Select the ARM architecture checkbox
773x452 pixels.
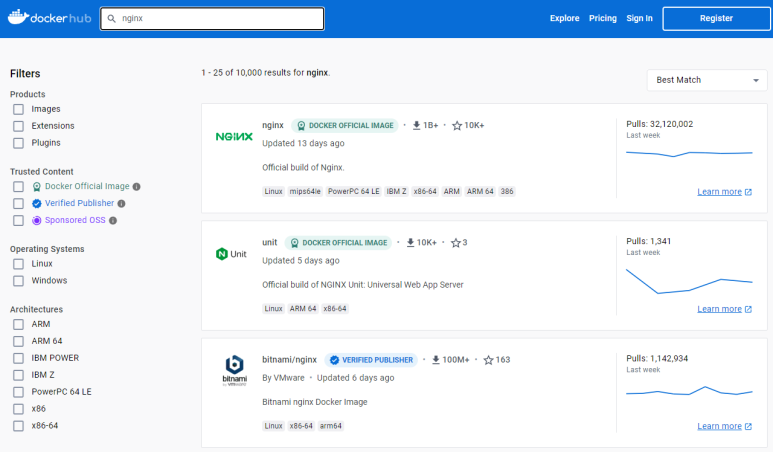pos(18,324)
